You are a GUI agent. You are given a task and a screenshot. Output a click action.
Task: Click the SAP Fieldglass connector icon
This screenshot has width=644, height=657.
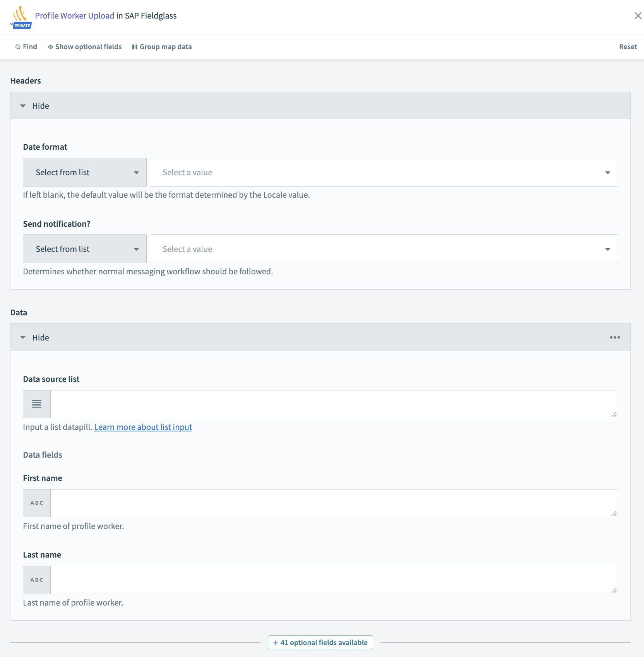(20, 15)
